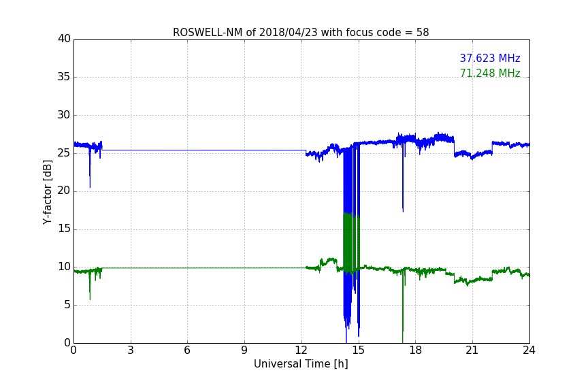Click the 'Y-factor [dB]' axis label
The height and width of the screenshot is (392, 588).
pos(48,192)
